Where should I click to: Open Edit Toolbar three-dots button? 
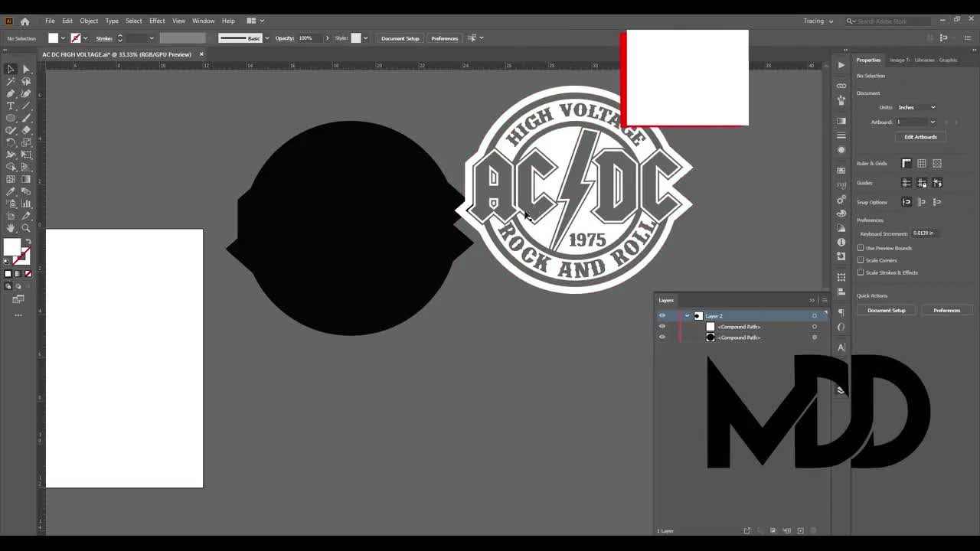pos(18,315)
